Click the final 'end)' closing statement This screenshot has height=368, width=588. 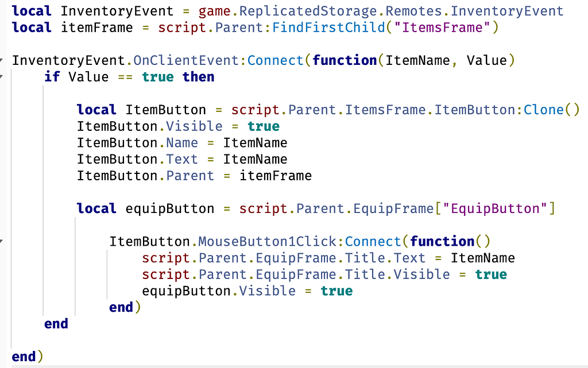coord(28,357)
